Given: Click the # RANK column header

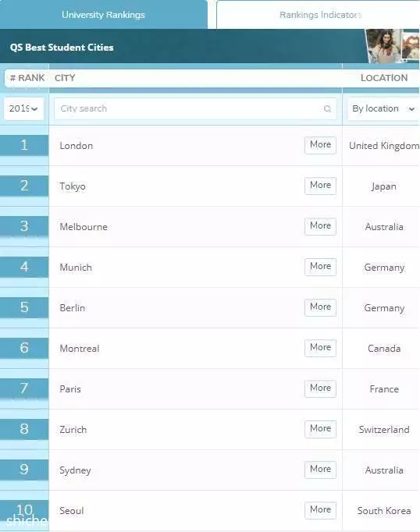Looking at the screenshot, I should pyautogui.click(x=27, y=78).
